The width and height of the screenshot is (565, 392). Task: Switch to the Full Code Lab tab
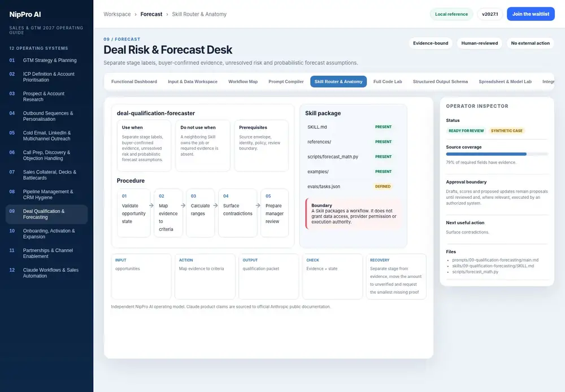tap(388, 81)
